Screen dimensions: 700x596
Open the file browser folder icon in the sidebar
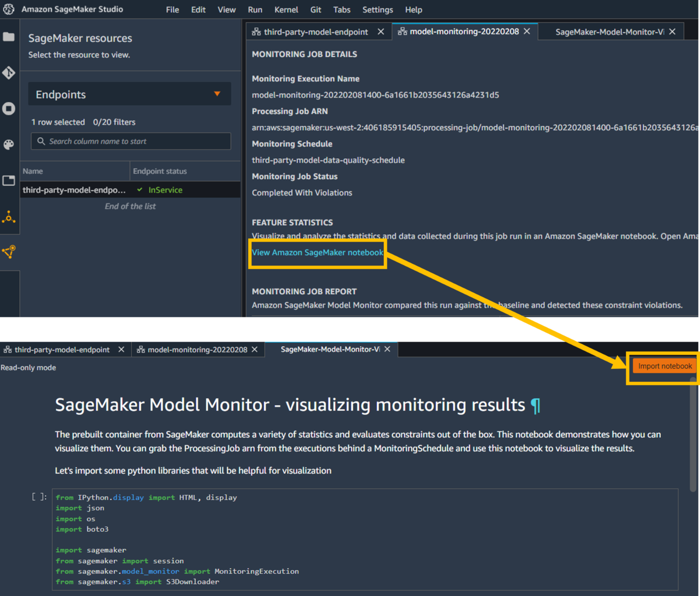click(9, 37)
